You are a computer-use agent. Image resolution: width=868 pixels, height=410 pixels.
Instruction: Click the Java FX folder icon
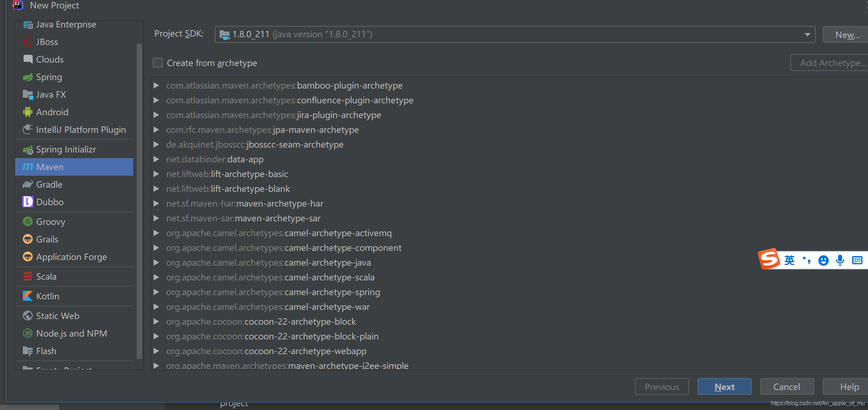pos(28,95)
